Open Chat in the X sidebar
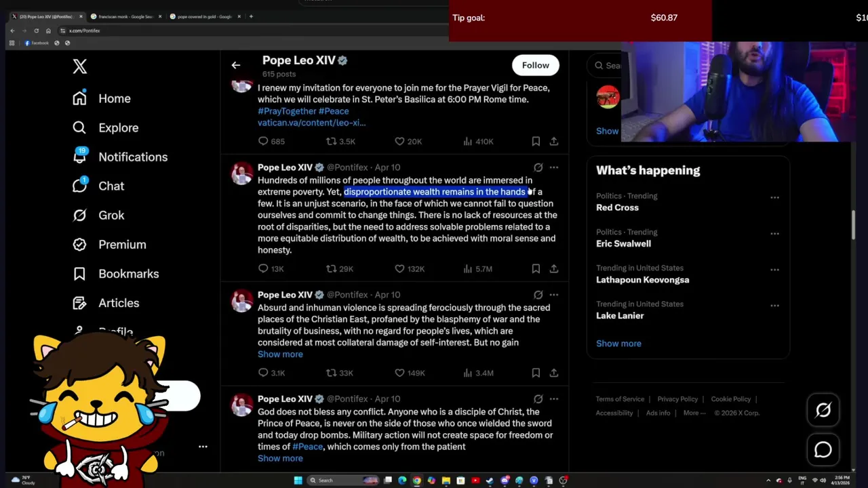This screenshot has width=868, height=488. (98, 186)
